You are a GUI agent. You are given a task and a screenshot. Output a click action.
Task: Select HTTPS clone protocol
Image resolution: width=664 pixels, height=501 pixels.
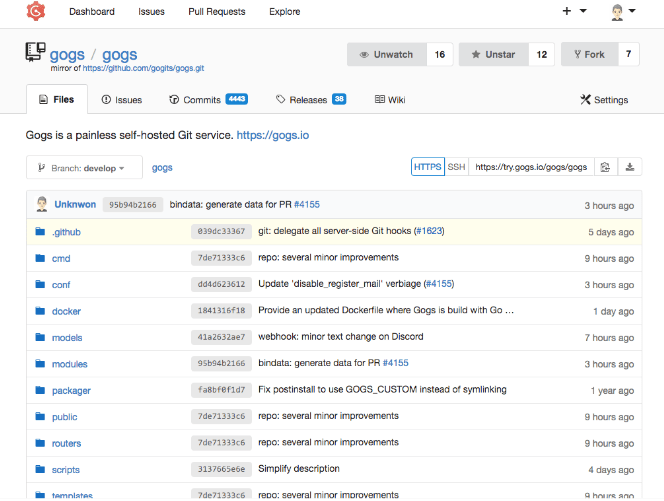point(427,167)
